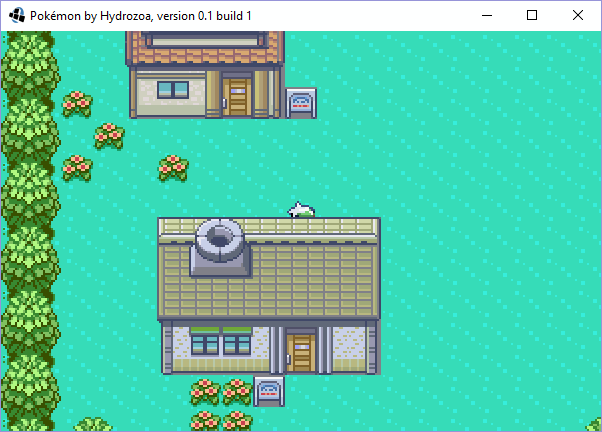Click the window nearest the lower house's door
This screenshot has width=602, height=432.
pos(237,345)
